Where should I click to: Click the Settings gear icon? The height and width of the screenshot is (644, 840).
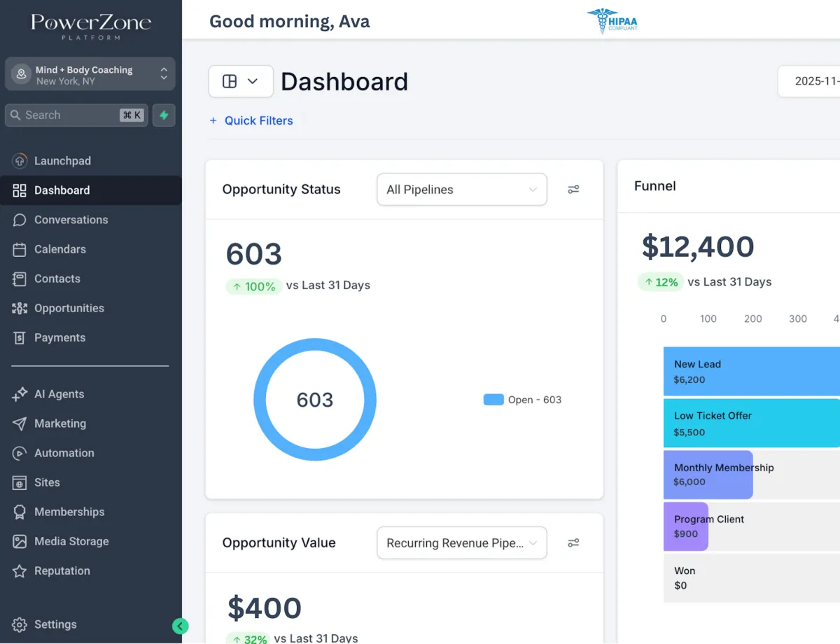pos(20,624)
